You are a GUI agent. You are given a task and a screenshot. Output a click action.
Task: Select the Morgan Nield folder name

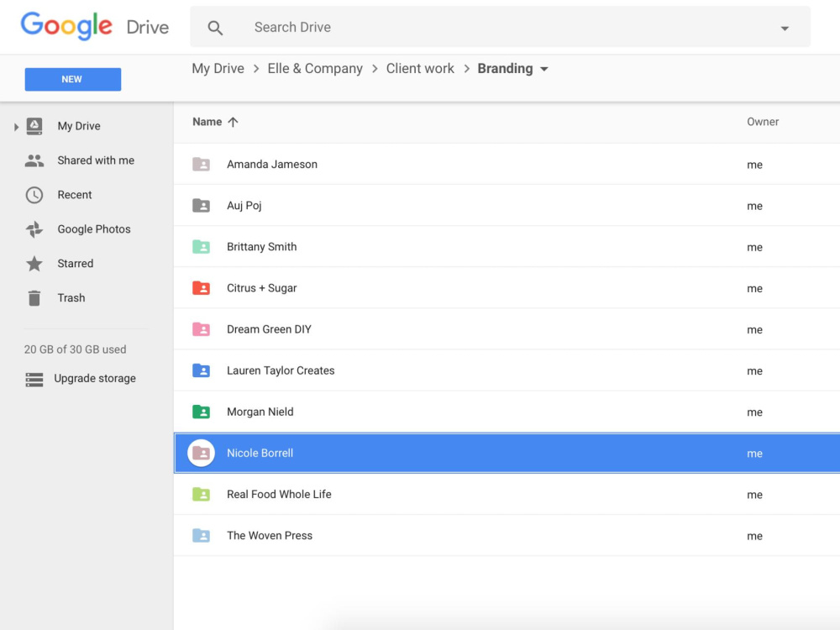click(260, 412)
